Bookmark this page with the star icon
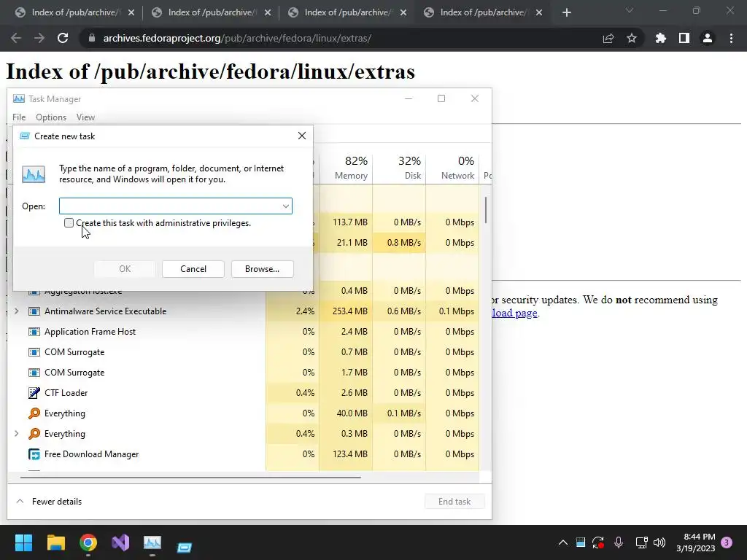This screenshot has width=747, height=560. click(x=632, y=38)
